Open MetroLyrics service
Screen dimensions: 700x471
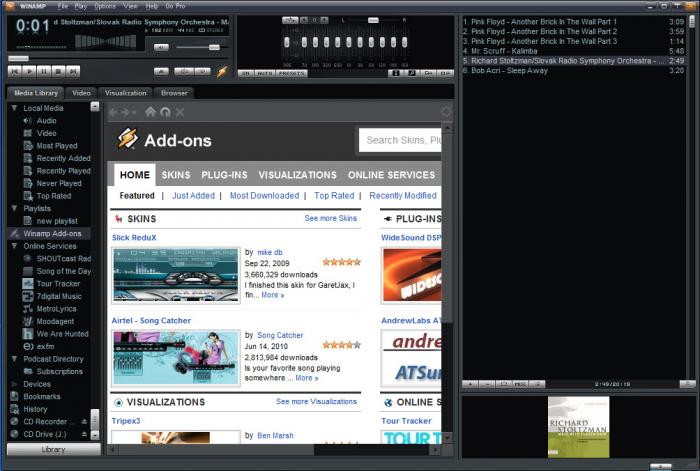tap(57, 308)
